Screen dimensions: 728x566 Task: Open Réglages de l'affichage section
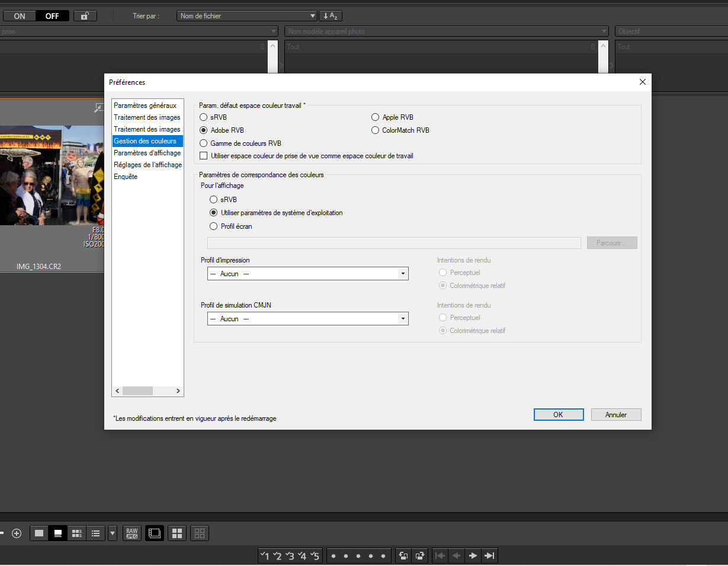click(x=147, y=165)
